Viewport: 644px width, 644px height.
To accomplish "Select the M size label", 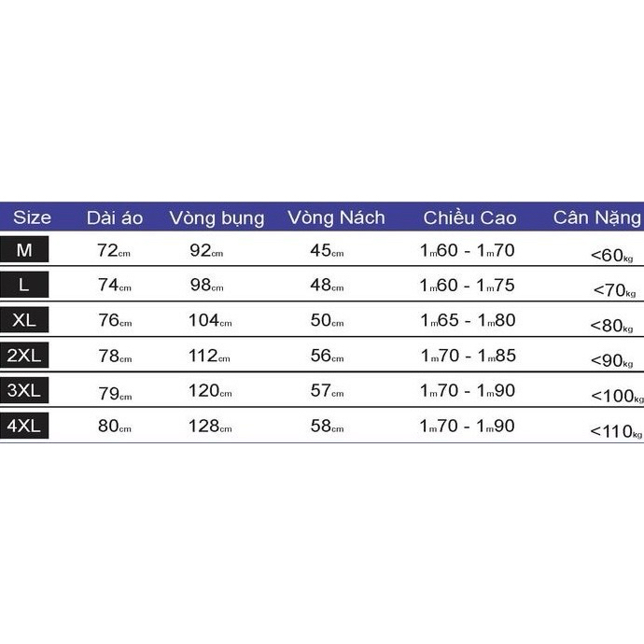I will [24, 250].
